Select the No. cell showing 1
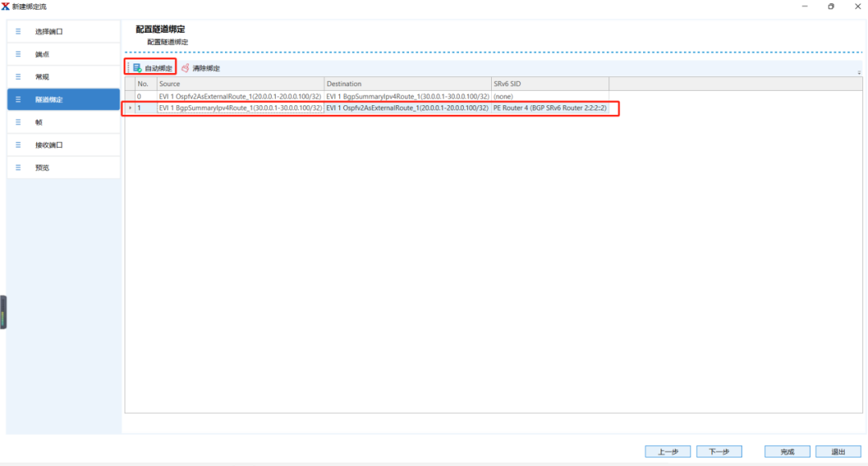Image resolution: width=868 pixels, height=466 pixels. click(146, 108)
